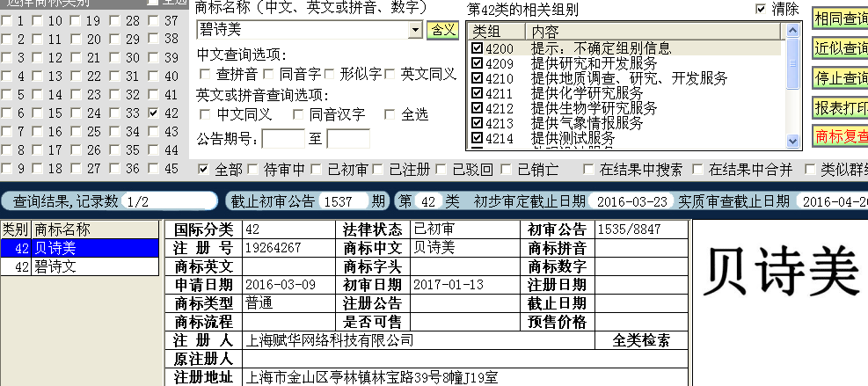Uncheck group 4211 chemistry research

478,93
